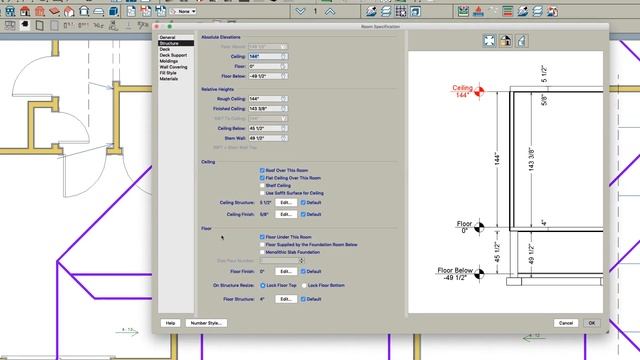Click the red-roof house with door icon
This screenshot has width=640, height=360.
pyautogui.click(x=25, y=11)
